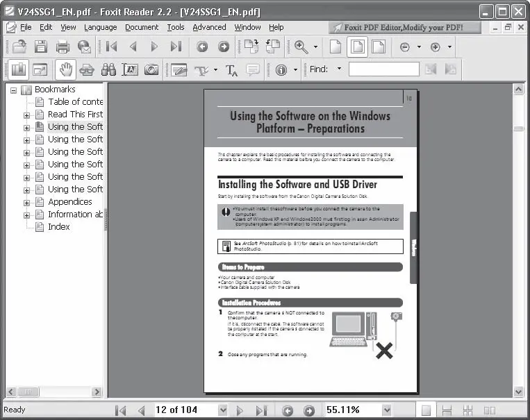Screen dimensions: 530x420
Task: Enable single page layout in status bar
Action: [x=427, y=410]
